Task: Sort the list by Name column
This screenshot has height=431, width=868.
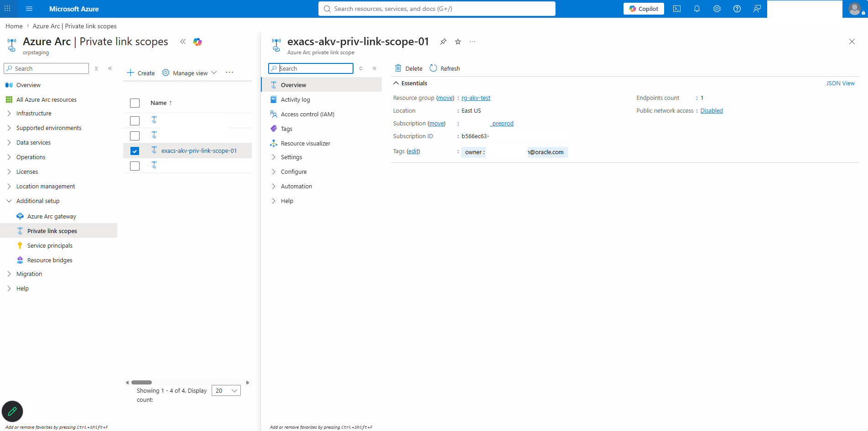Action: (x=161, y=103)
